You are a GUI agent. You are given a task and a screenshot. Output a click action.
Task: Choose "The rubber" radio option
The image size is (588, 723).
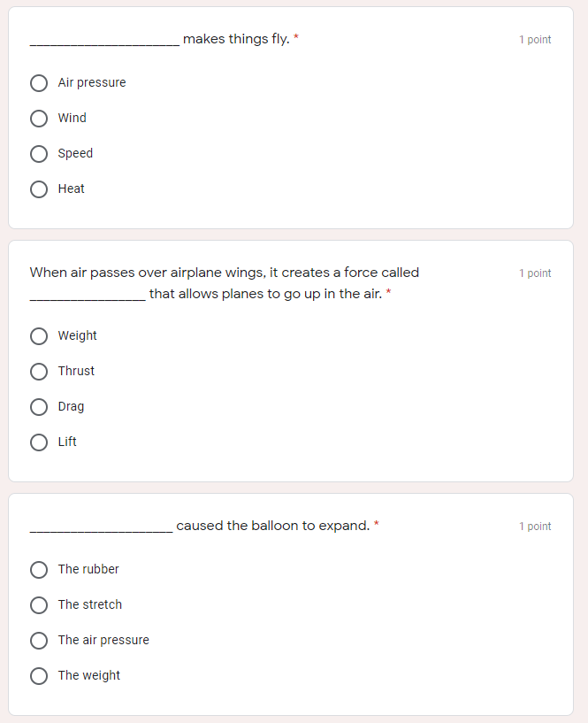(39, 570)
